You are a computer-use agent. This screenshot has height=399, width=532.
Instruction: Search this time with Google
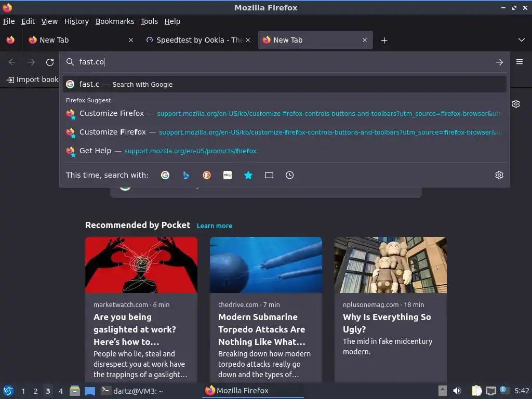point(165,175)
